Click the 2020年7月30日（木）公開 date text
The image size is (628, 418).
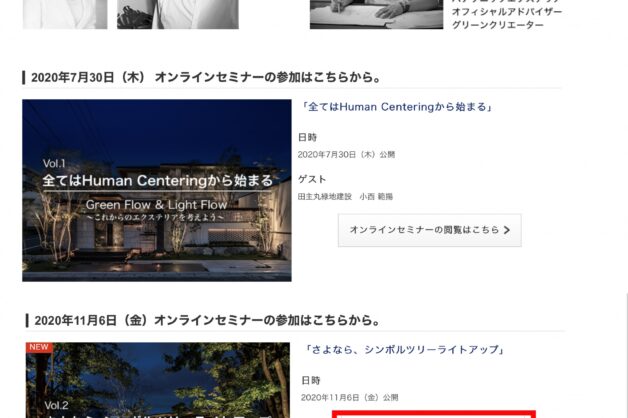346,154
